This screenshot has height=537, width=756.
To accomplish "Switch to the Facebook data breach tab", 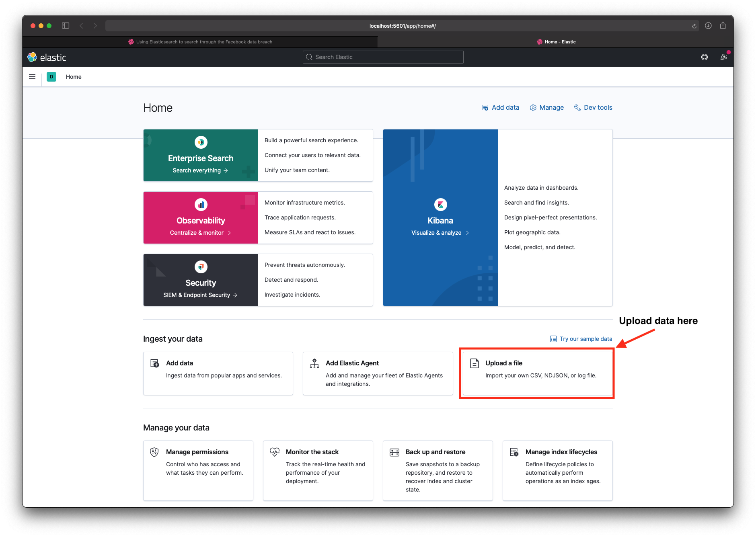I will click(200, 42).
